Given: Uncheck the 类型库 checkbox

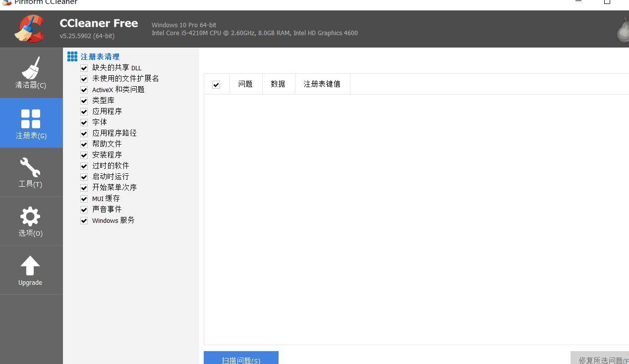Looking at the screenshot, I should pyautogui.click(x=84, y=101).
